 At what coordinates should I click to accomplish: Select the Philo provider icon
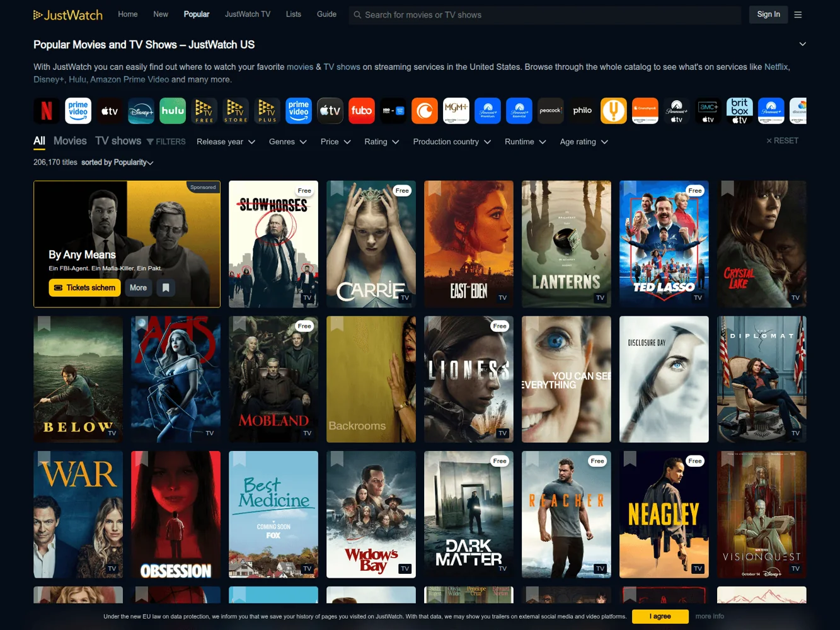tap(582, 111)
